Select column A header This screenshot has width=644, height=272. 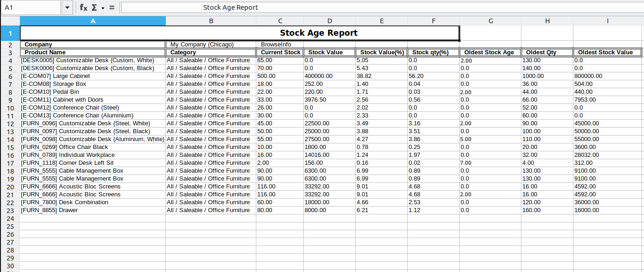(93, 21)
